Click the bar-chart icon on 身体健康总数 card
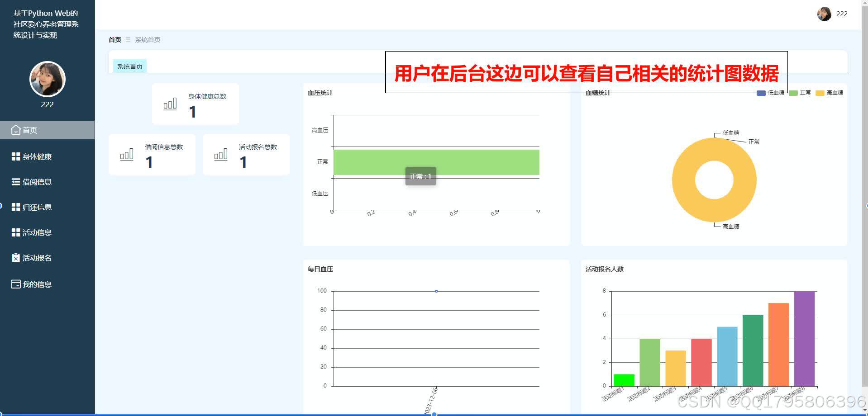Image resolution: width=868 pixels, height=416 pixels. (170, 104)
